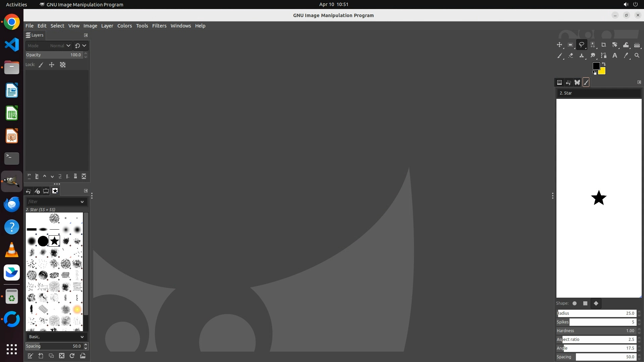Image resolution: width=644 pixels, height=362 pixels.
Task: Open the Filters menu
Action: pyautogui.click(x=159, y=26)
